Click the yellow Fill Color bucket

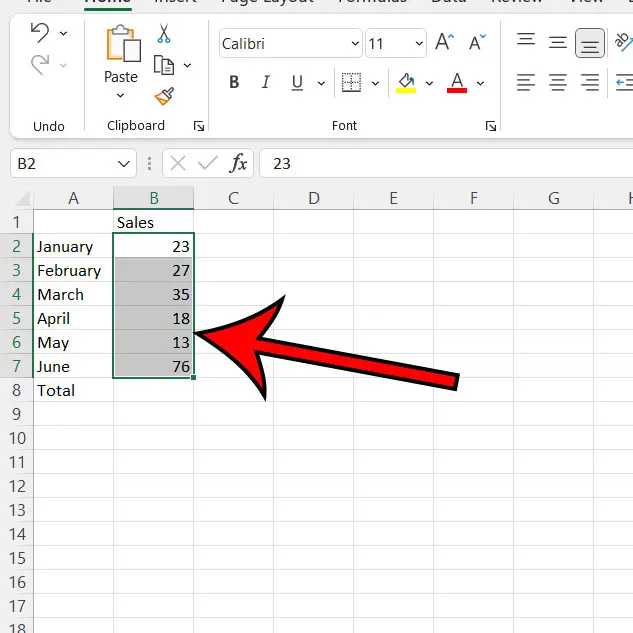[407, 82]
